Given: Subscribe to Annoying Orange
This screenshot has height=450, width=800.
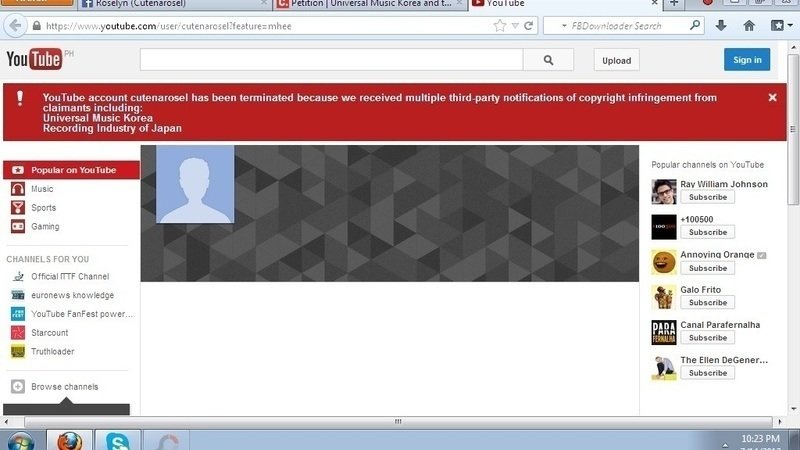Looking at the screenshot, I should (x=708, y=268).
